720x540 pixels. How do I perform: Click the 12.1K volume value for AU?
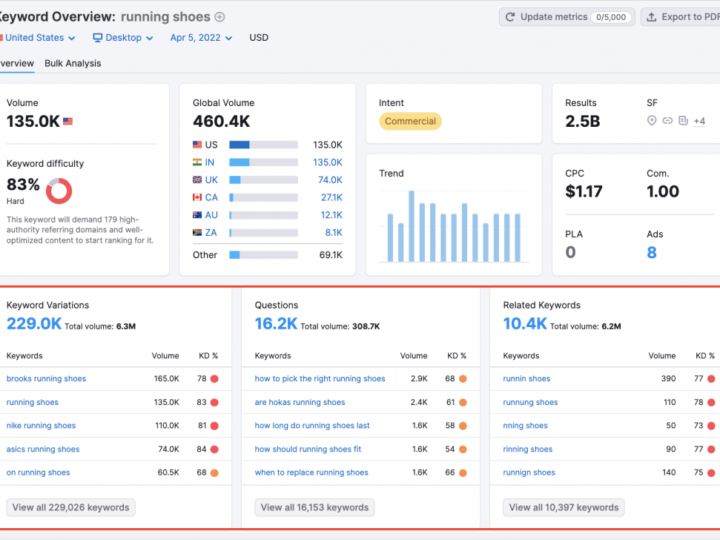332,215
